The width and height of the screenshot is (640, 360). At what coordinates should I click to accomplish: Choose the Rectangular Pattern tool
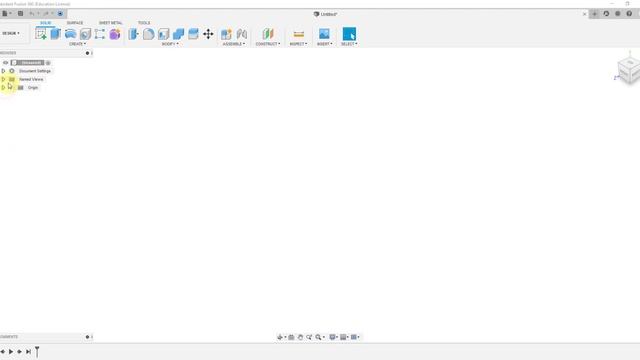[x=100, y=34]
